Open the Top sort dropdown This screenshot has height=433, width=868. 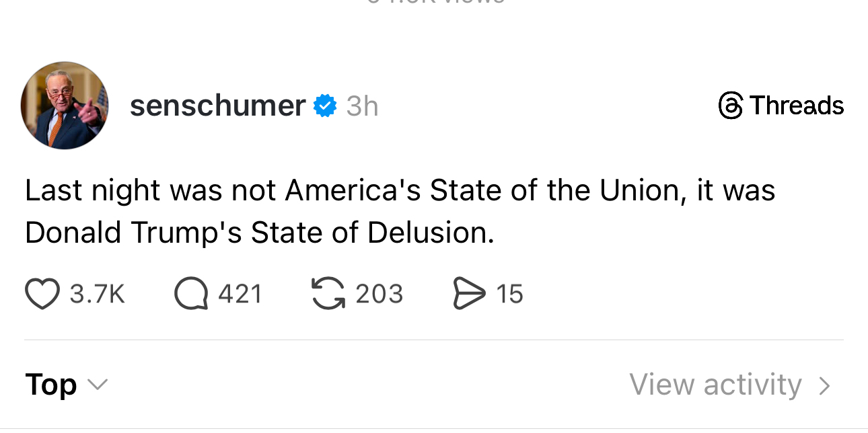coord(51,385)
